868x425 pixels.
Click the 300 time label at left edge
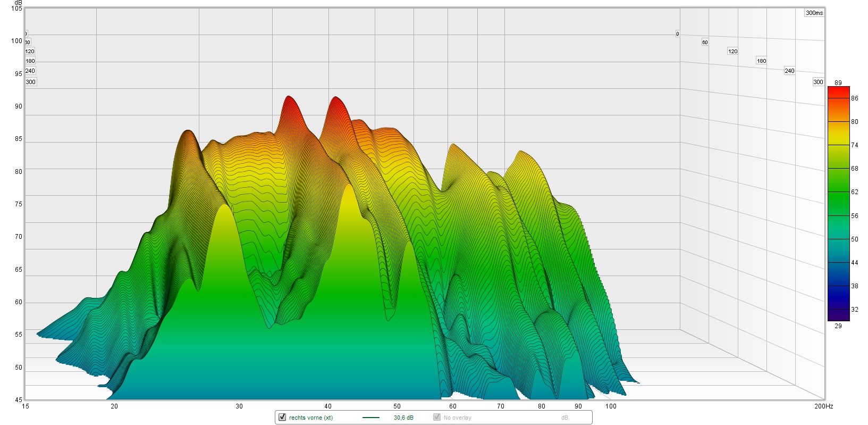click(31, 82)
